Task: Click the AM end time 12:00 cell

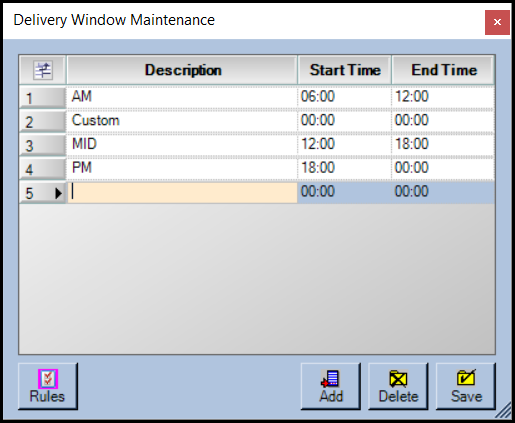Action: 443,97
